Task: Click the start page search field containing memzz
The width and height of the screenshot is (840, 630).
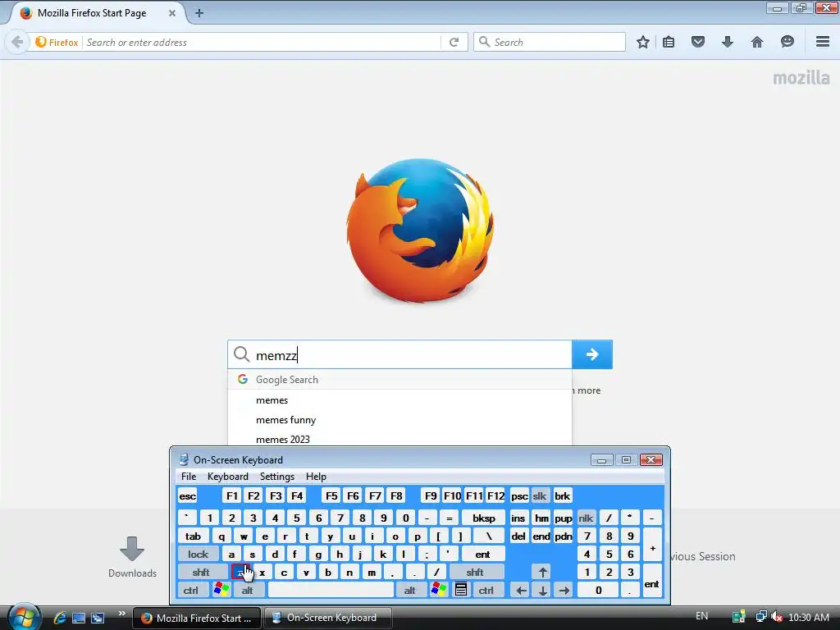Action: 399,354
